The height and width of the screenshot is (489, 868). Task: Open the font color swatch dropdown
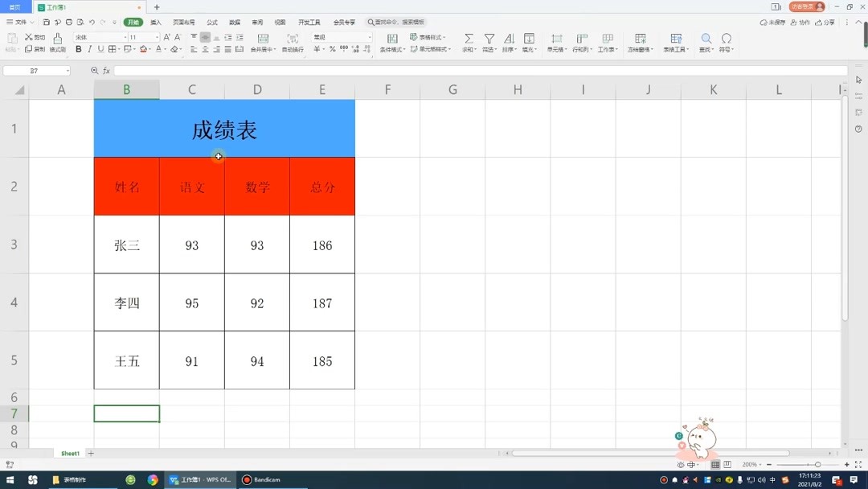click(166, 49)
